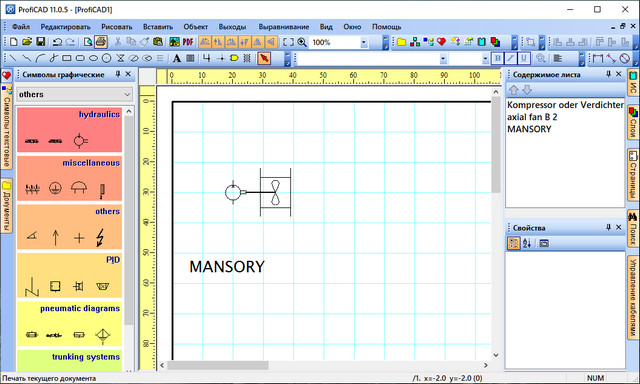Open the Выравнивание menu
This screenshot has height=384, width=640.
(x=284, y=27)
